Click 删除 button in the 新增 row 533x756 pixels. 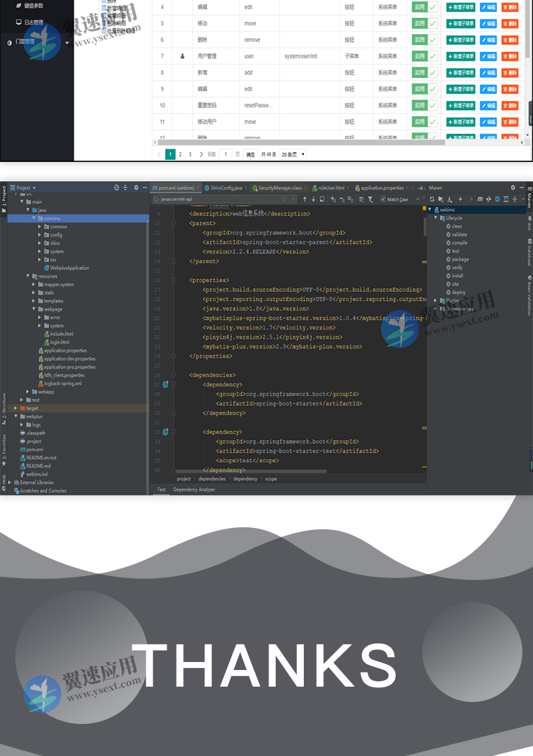(510, 73)
